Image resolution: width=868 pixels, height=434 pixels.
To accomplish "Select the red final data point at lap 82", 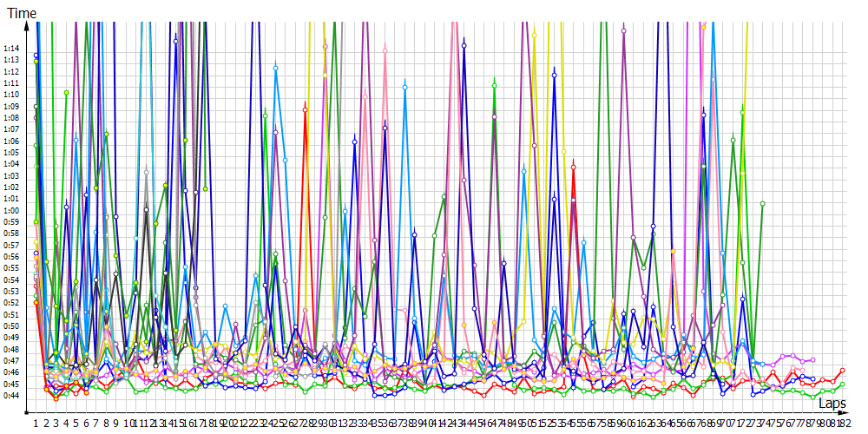I will [841, 372].
